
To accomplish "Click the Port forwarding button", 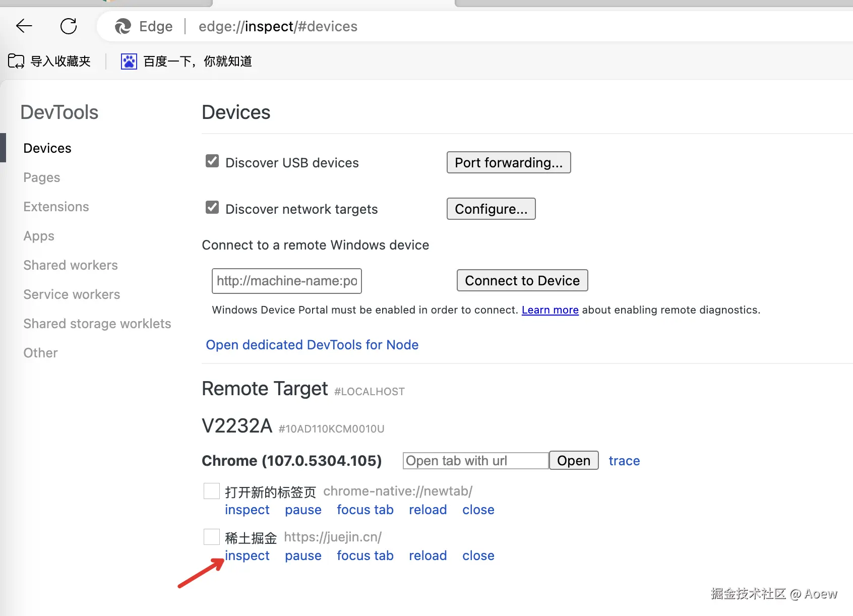I will (508, 162).
